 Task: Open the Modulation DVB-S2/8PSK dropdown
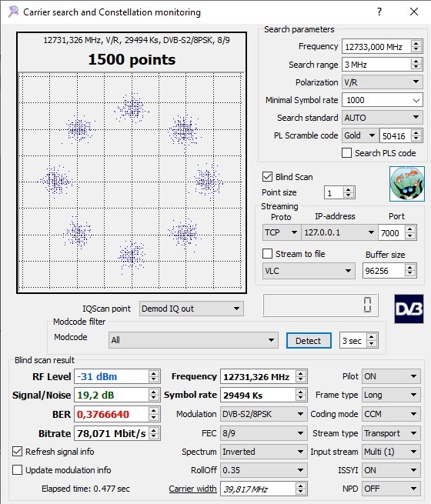click(x=263, y=414)
